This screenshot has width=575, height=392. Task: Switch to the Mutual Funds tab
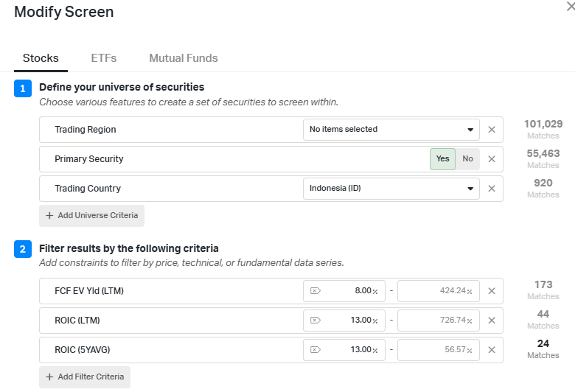tap(184, 58)
